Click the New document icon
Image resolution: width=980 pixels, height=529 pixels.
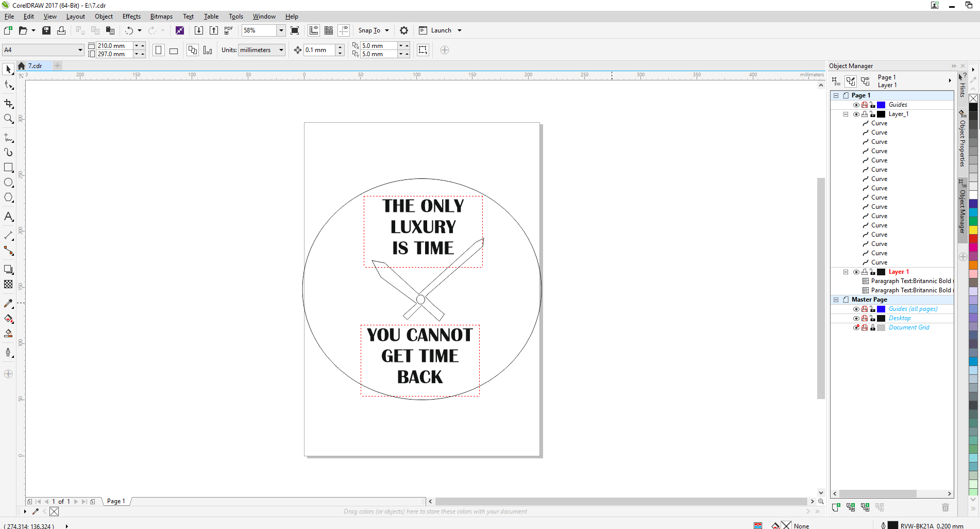8,30
